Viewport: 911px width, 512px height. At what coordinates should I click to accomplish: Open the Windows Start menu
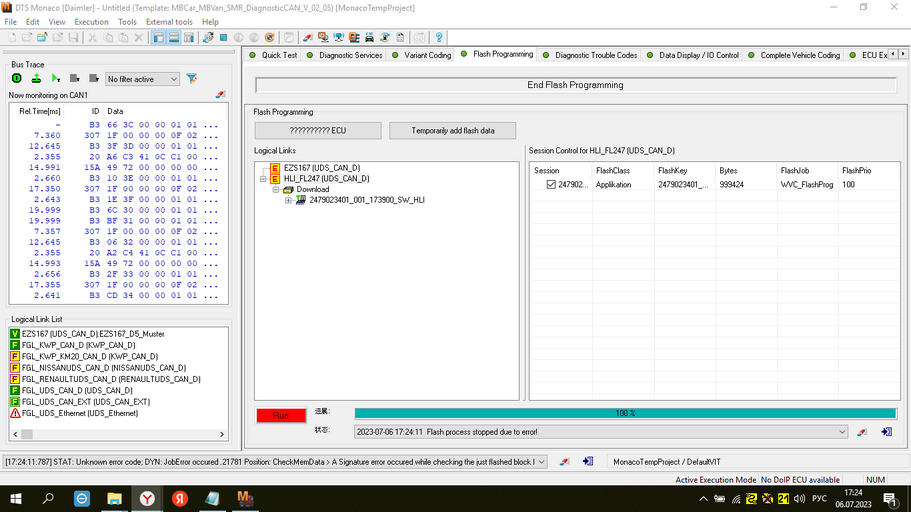tap(16, 499)
